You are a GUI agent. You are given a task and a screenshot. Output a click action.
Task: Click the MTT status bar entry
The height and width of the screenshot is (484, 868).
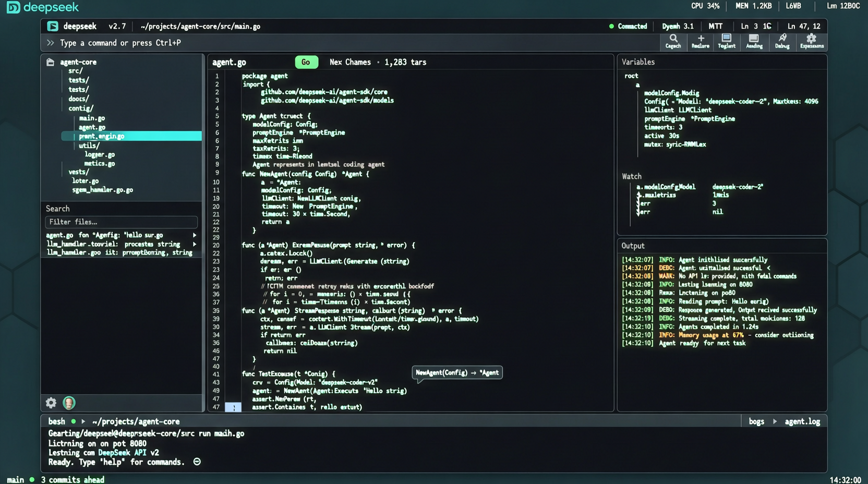pos(715,26)
